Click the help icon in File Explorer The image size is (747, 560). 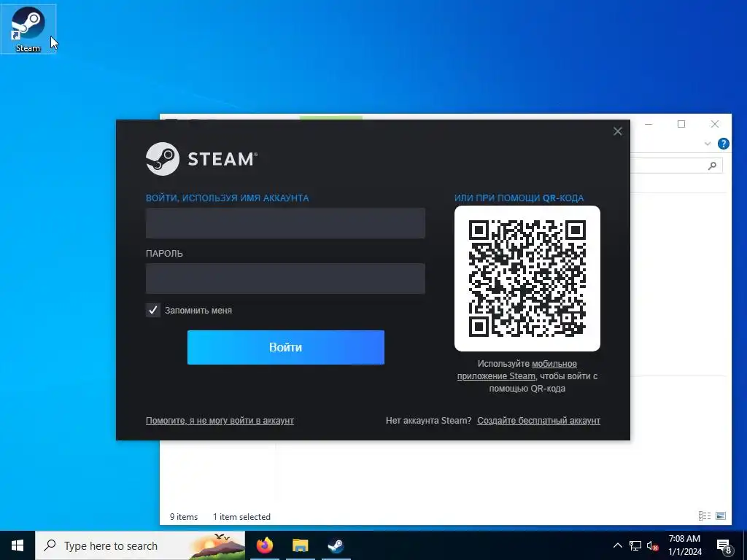723,144
